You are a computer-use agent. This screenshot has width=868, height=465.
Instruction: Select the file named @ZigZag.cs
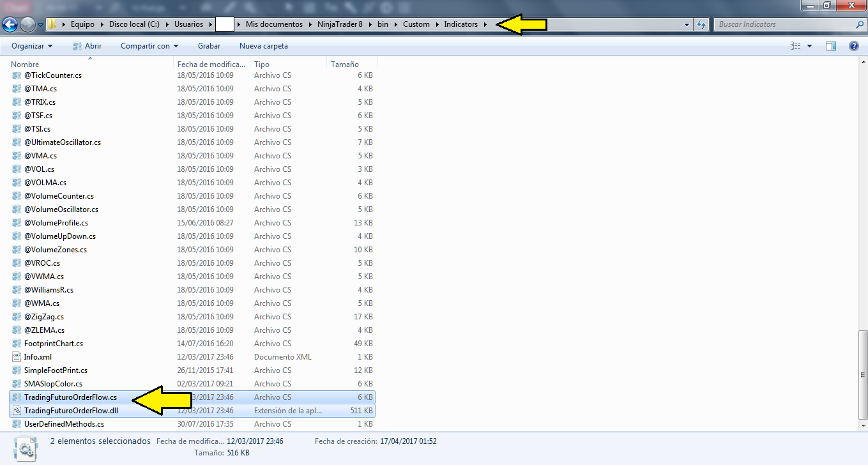click(x=44, y=317)
